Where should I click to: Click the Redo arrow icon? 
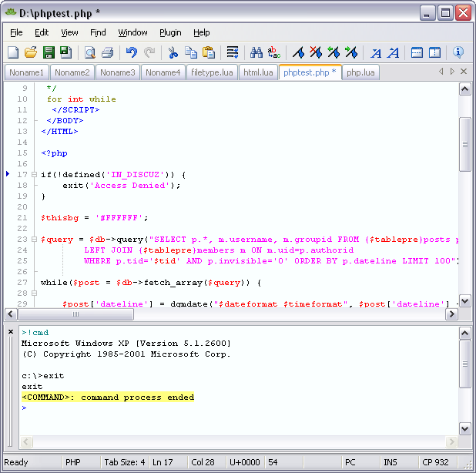click(x=149, y=52)
